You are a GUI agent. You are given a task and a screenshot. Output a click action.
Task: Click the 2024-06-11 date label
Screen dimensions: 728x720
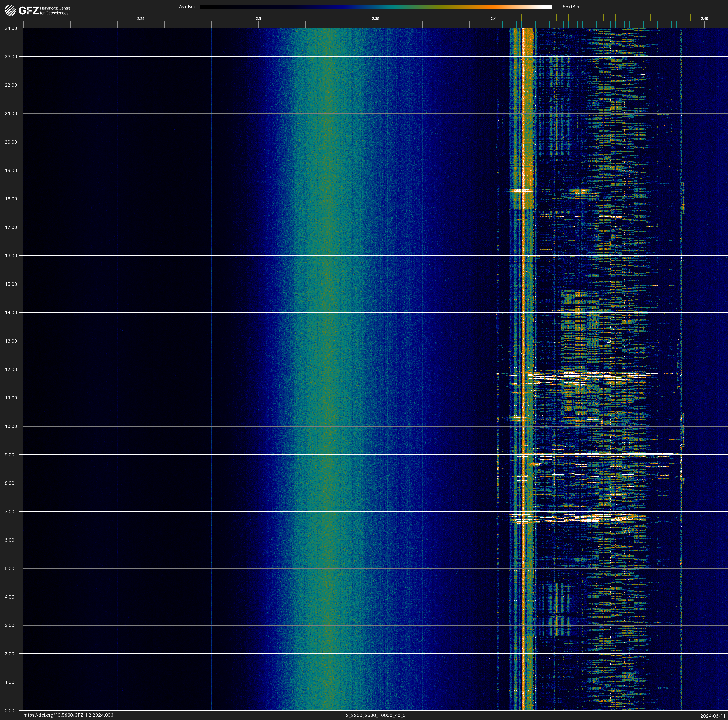pos(713,716)
